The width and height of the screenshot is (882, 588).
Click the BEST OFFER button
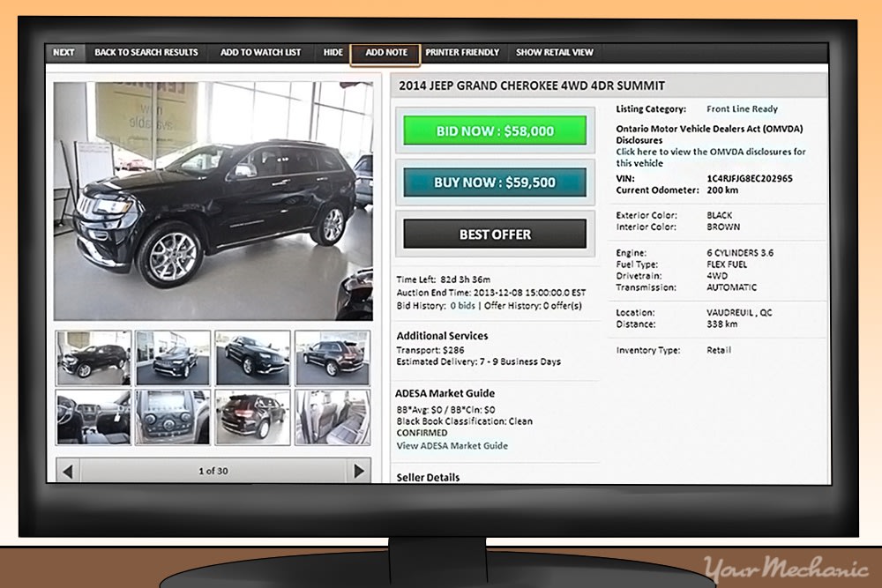pos(495,234)
